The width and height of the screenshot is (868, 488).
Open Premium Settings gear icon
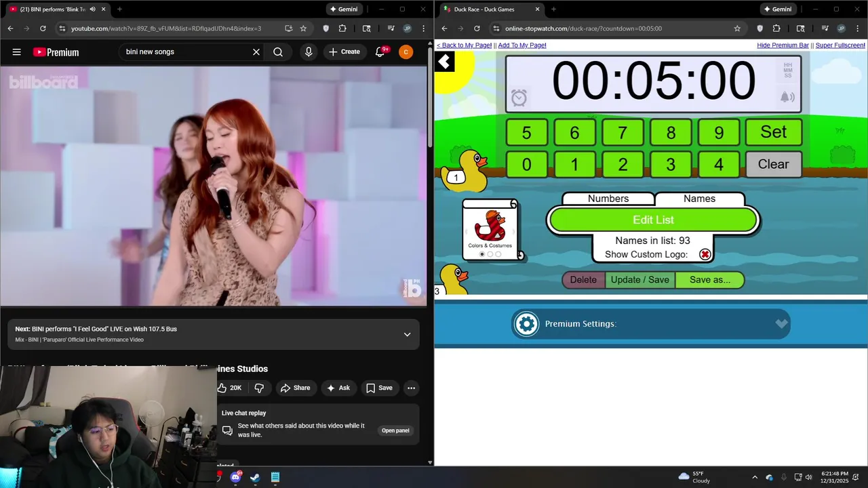[526, 324]
